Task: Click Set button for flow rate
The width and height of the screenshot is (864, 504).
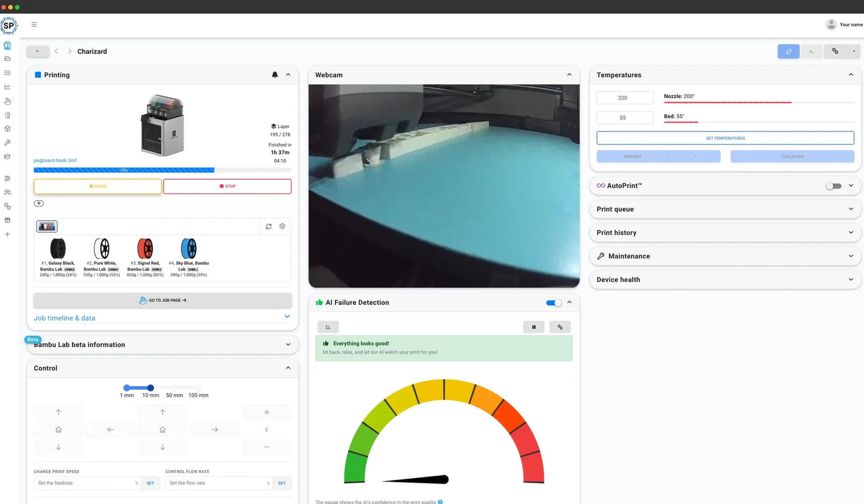Action: [x=282, y=483]
